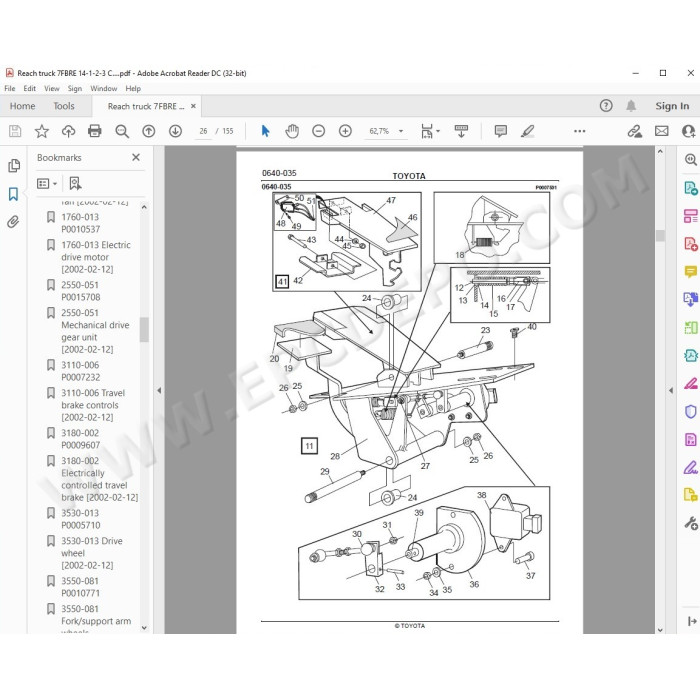
Task: Click the page number field
Action: click(203, 131)
